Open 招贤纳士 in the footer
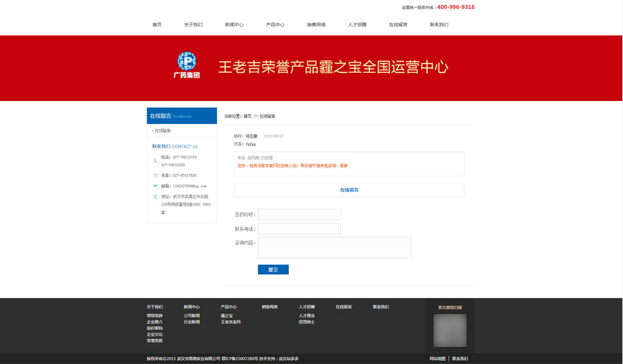Screen dimensions: 623x364 tap(307, 322)
